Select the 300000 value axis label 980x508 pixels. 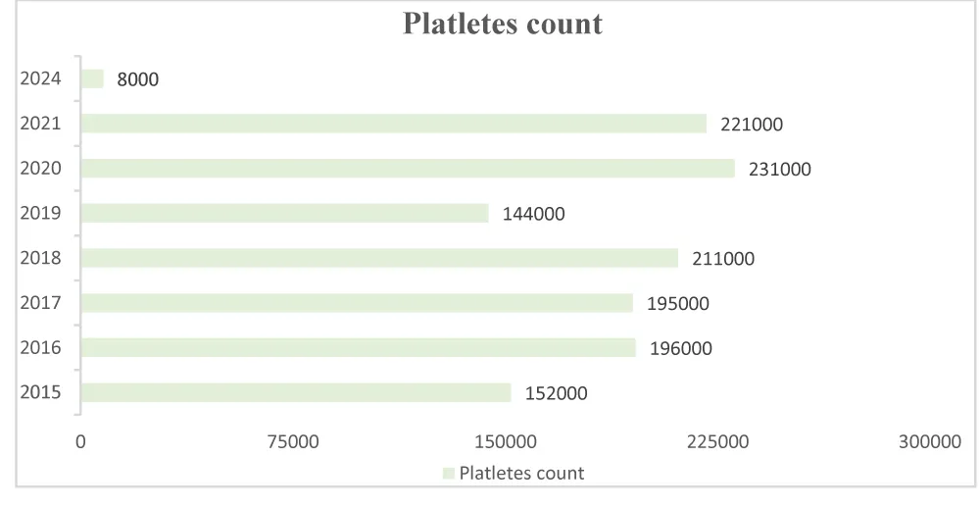pyautogui.click(x=930, y=442)
